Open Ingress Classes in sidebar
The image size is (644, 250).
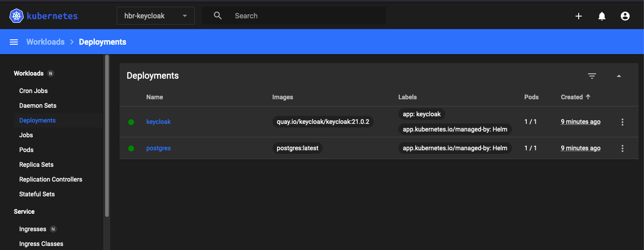pyautogui.click(x=41, y=244)
